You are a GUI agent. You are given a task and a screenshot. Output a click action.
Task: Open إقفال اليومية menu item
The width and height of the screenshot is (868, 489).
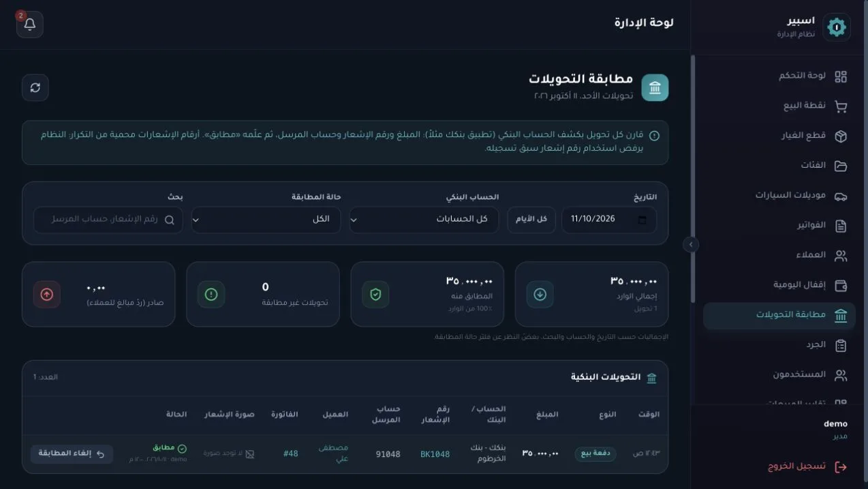click(779, 285)
